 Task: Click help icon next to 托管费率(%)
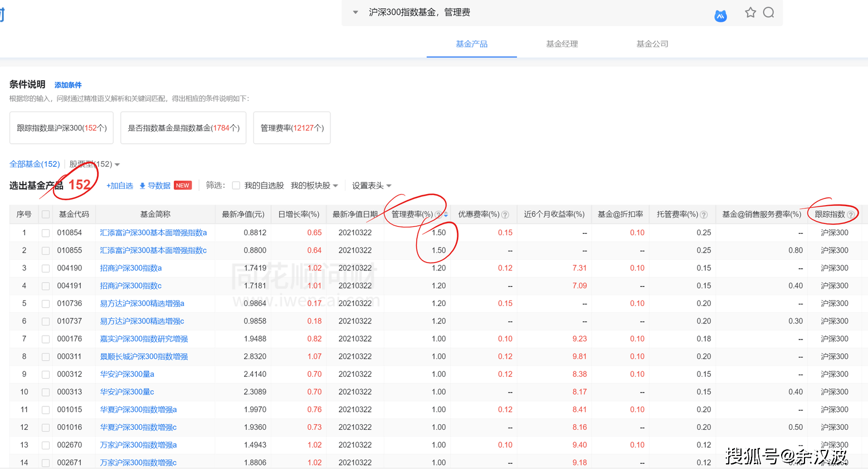(704, 215)
